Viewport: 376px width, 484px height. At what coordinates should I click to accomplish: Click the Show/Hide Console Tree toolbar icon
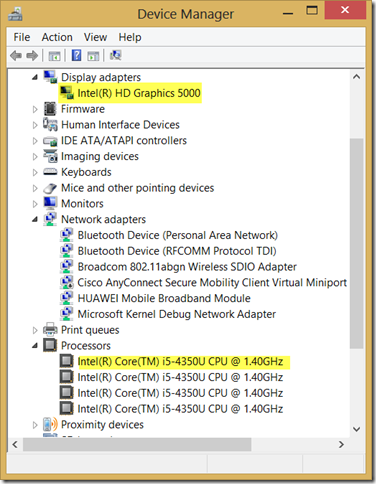[x=54, y=56]
